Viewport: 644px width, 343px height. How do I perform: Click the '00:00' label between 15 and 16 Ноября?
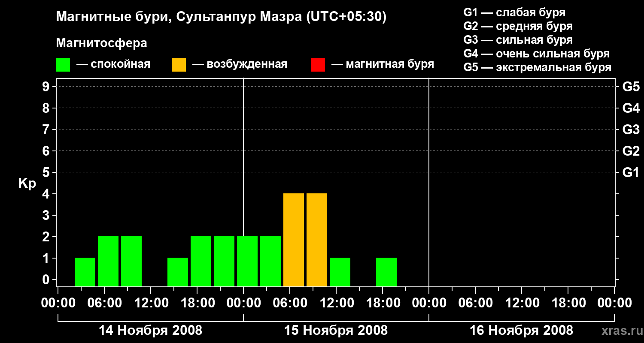click(x=429, y=303)
